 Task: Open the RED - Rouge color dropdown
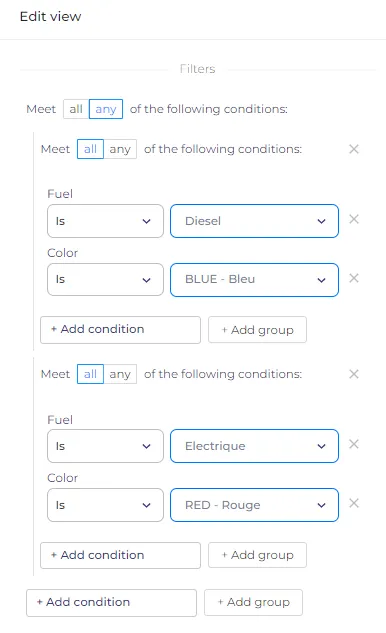point(254,505)
